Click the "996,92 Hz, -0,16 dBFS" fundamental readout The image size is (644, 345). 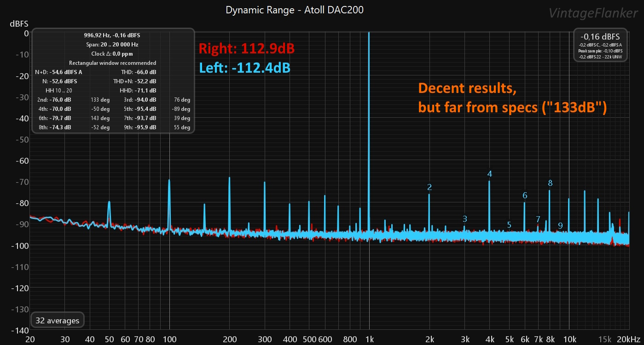pos(112,35)
